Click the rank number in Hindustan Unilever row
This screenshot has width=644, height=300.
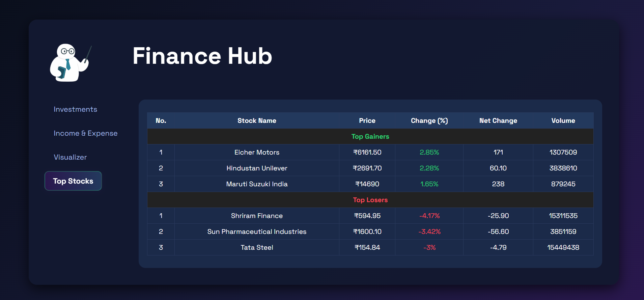click(x=161, y=168)
